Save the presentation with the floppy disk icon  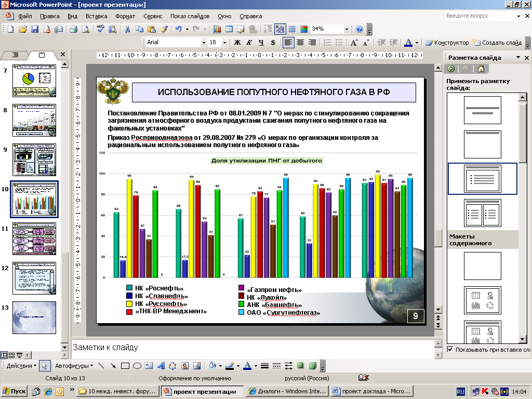[35, 29]
